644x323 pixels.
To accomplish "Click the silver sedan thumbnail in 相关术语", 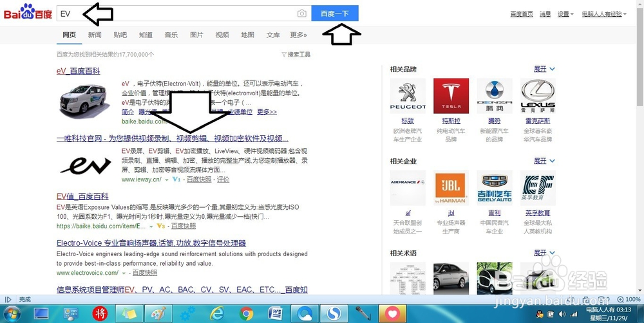I will [451, 278].
